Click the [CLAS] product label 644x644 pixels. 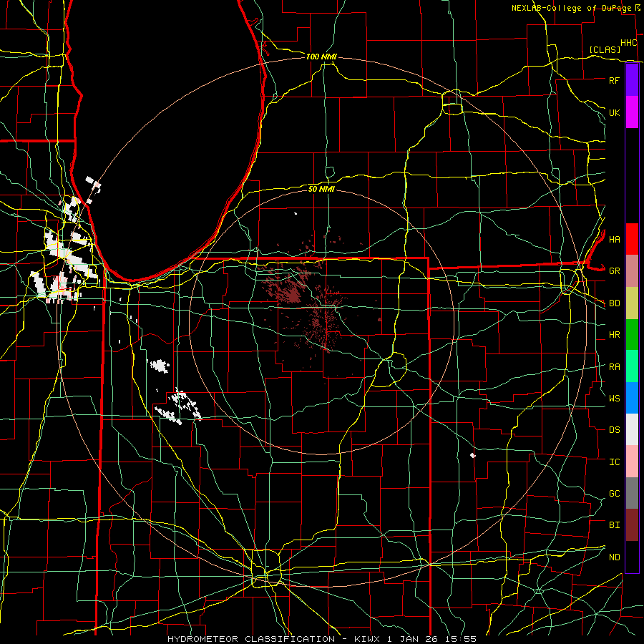coord(605,49)
